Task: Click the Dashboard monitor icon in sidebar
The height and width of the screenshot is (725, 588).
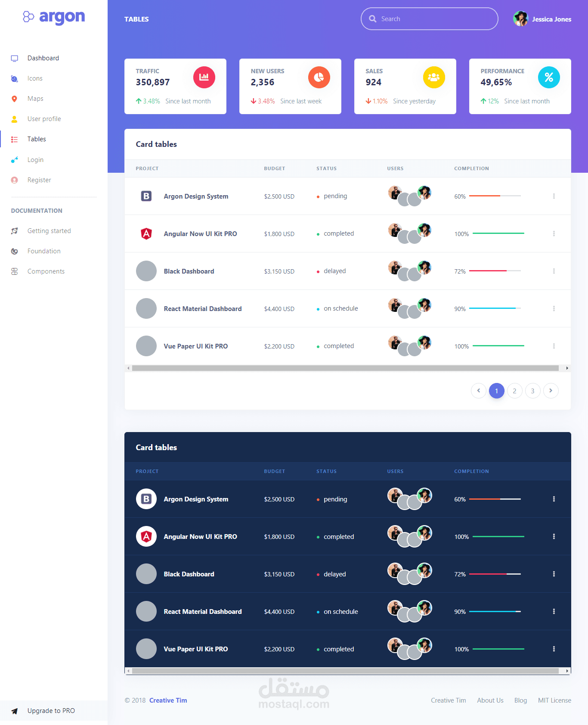Action: pos(15,58)
